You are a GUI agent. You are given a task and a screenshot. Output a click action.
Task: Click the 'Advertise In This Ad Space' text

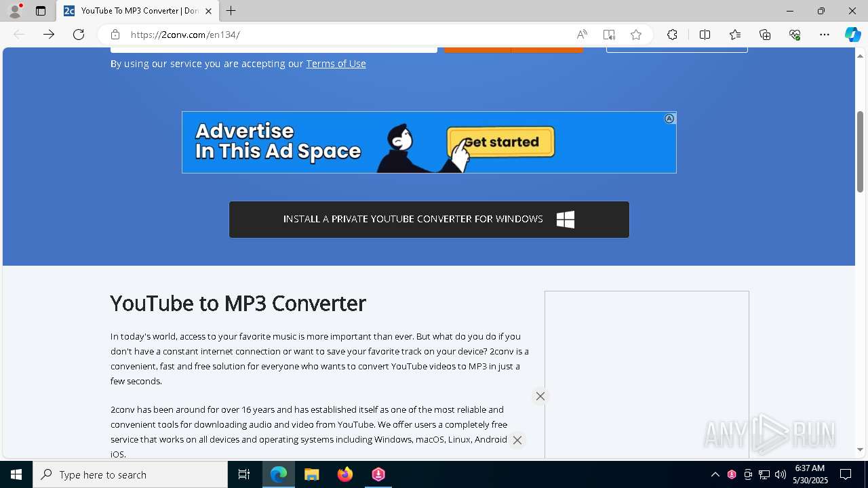pyautogui.click(x=278, y=141)
